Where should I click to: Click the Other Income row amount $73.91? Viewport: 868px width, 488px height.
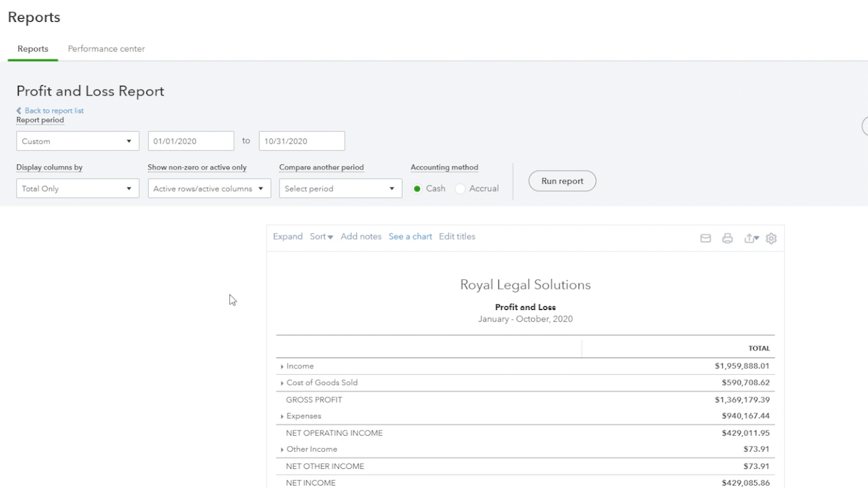[x=756, y=449]
